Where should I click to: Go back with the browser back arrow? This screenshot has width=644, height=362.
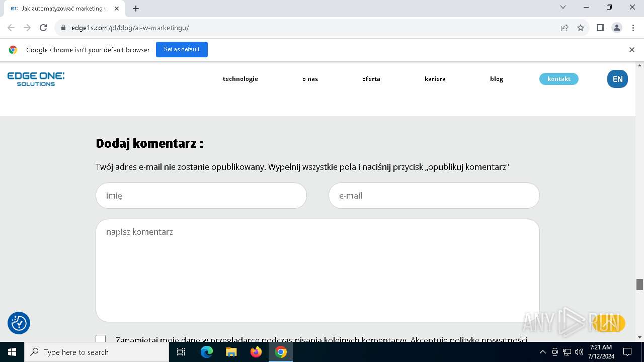click(x=11, y=28)
